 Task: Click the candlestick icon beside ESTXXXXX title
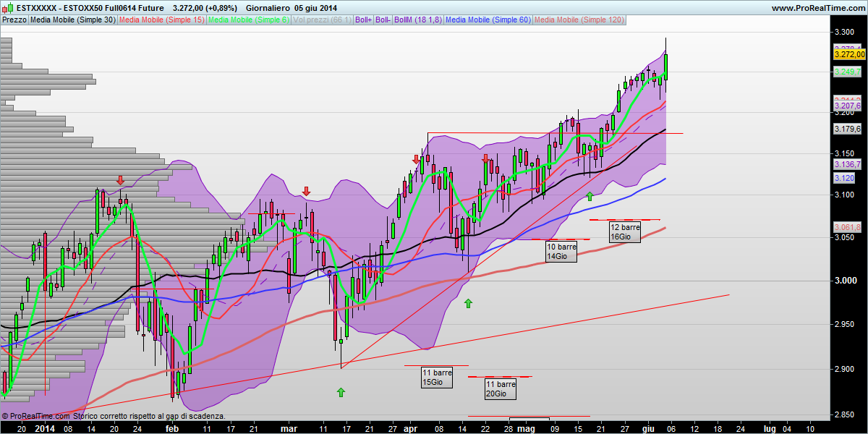(7, 7)
